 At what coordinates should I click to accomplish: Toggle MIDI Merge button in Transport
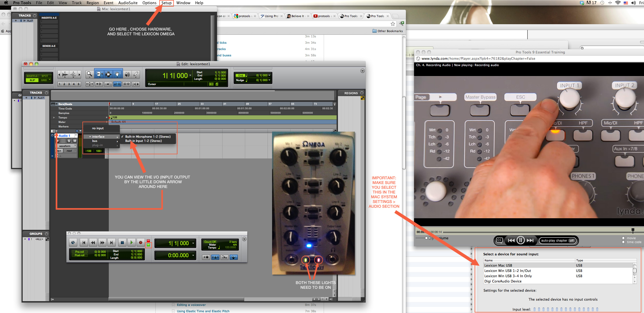point(224,257)
